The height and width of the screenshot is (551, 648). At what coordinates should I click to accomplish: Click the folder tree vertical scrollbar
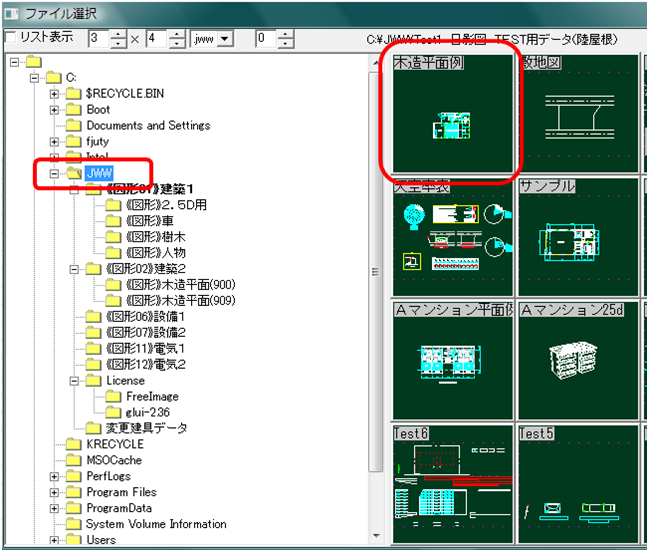click(375, 300)
